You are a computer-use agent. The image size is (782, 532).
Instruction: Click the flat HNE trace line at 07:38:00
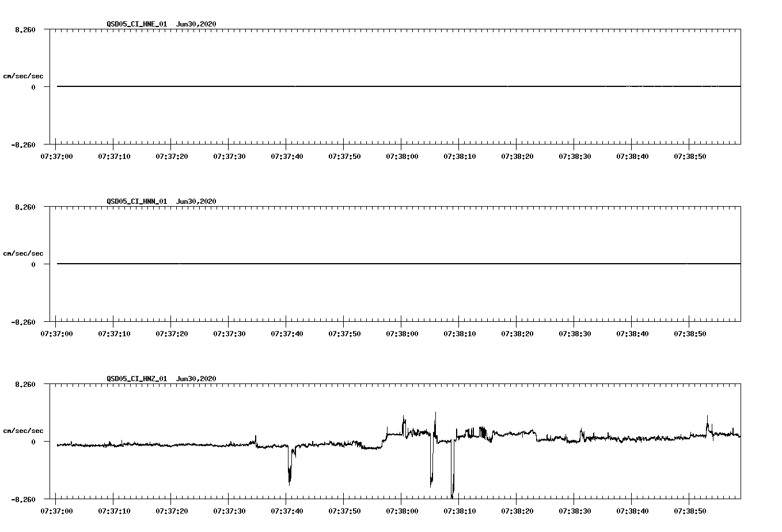pos(402,86)
